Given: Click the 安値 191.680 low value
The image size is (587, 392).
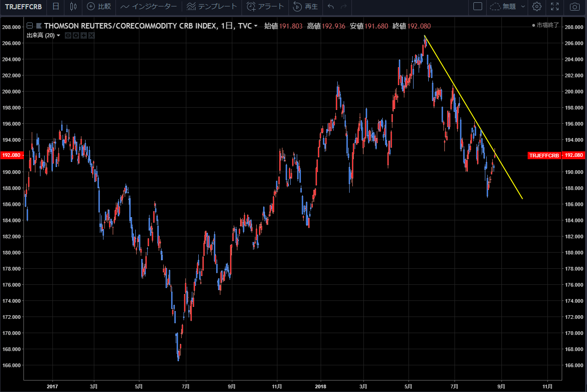Looking at the screenshot, I should pos(369,26).
